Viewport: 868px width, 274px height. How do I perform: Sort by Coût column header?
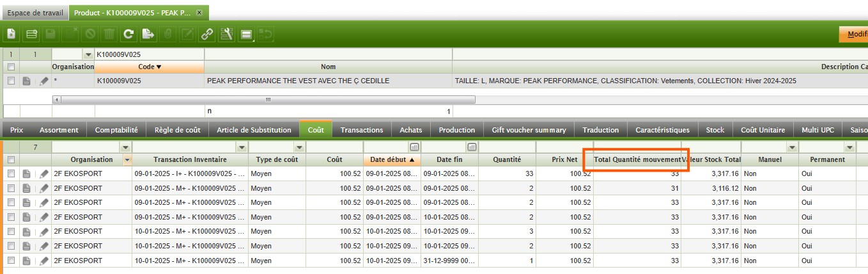(x=334, y=159)
